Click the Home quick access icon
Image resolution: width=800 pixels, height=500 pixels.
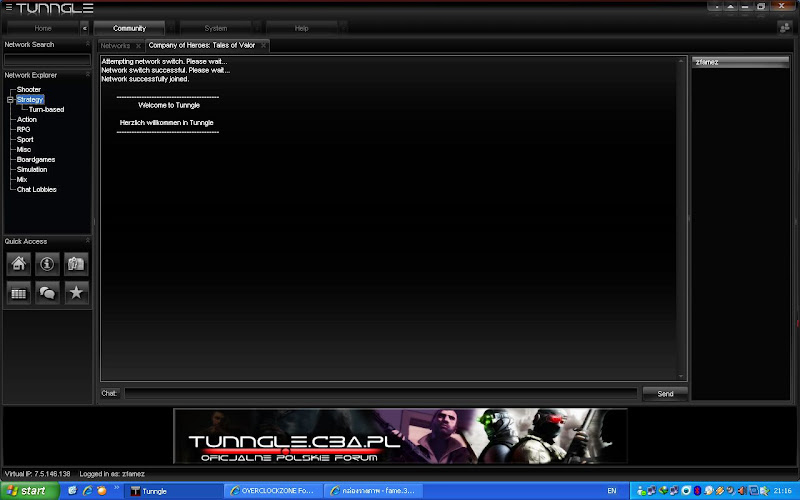click(19, 264)
